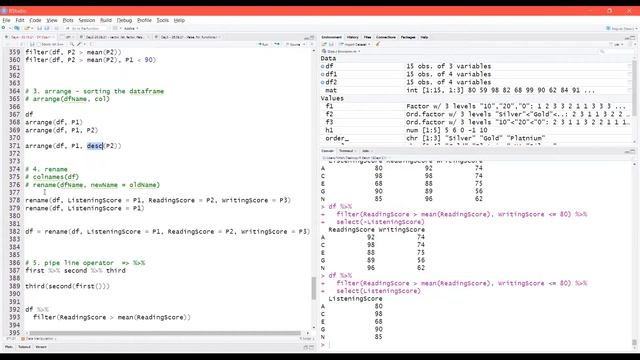
Task: Maximize the Console pane
Action: point(633,151)
